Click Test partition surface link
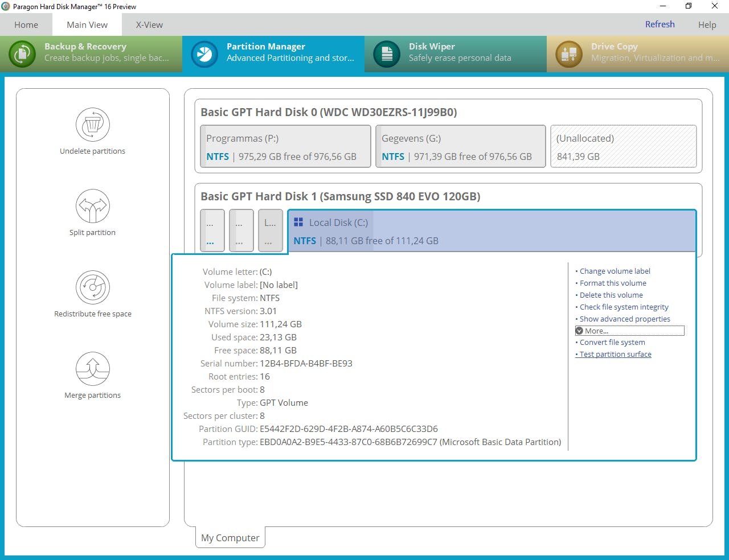The width and height of the screenshot is (729, 560). 613,354
